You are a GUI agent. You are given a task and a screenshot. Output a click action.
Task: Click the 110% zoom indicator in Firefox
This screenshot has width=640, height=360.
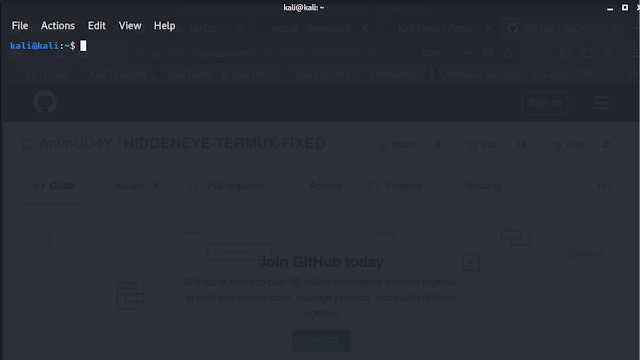430,53
